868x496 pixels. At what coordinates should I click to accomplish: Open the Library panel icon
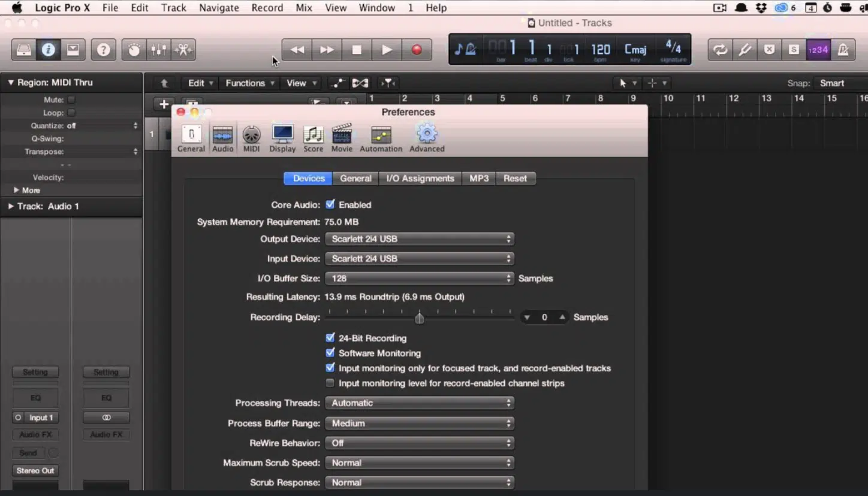(24, 50)
